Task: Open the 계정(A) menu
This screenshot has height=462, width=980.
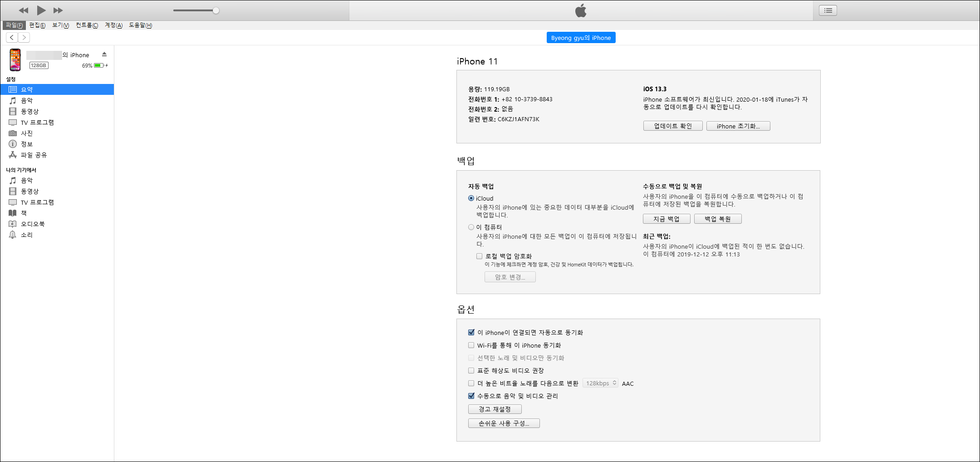Action: pos(113,25)
